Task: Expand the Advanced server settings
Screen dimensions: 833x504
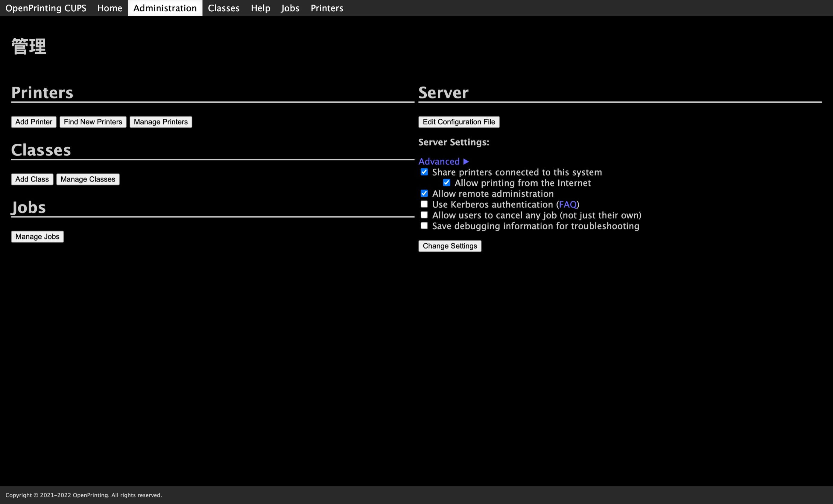Action: tap(443, 161)
